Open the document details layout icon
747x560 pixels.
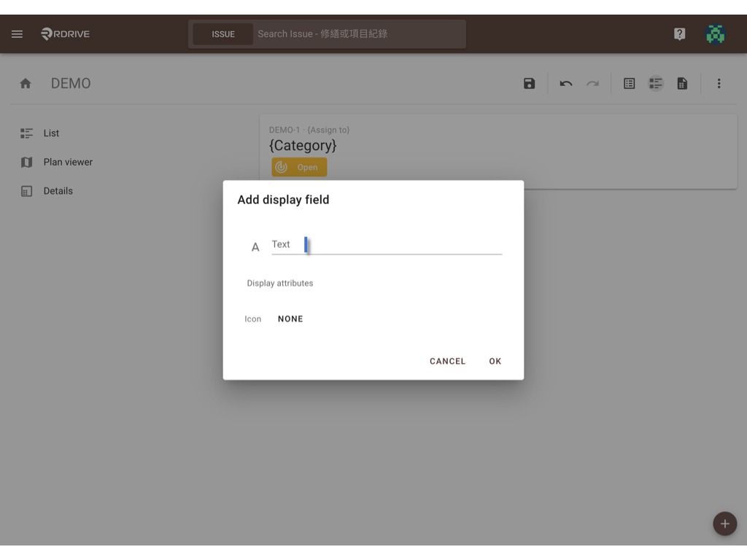[682, 84]
